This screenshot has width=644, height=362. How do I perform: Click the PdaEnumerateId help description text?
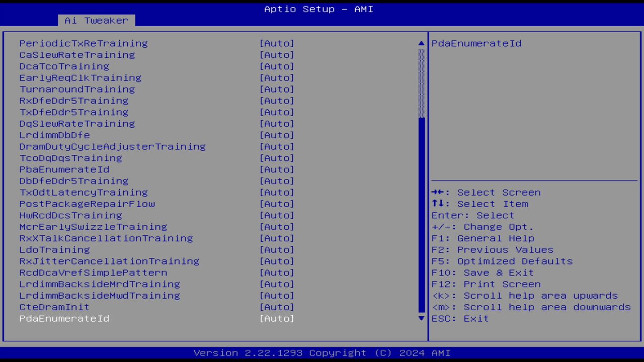pos(476,43)
